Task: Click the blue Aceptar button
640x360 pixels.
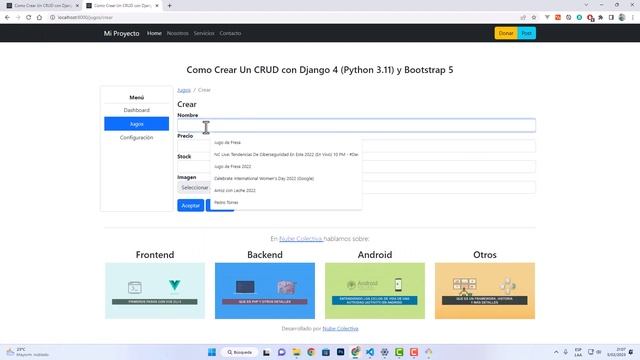Action: pyautogui.click(x=191, y=205)
